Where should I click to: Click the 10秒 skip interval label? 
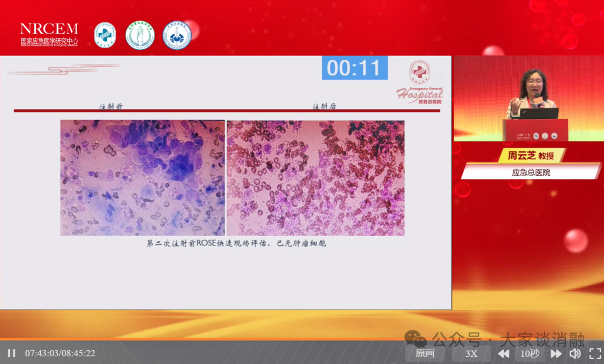[x=530, y=353]
